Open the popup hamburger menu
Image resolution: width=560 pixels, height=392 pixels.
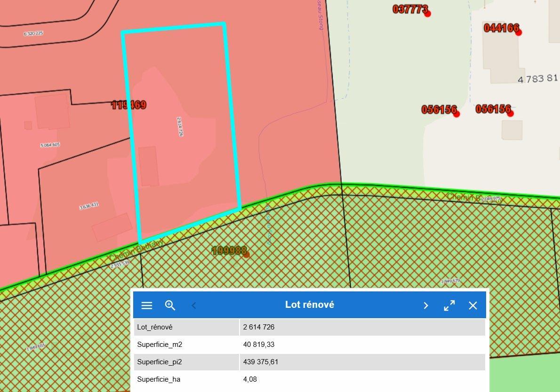[147, 306]
